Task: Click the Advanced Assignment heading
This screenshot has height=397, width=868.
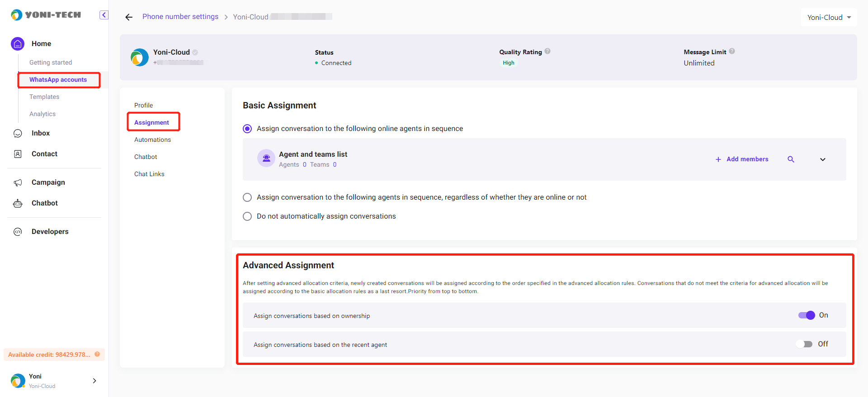Action: pyautogui.click(x=288, y=266)
